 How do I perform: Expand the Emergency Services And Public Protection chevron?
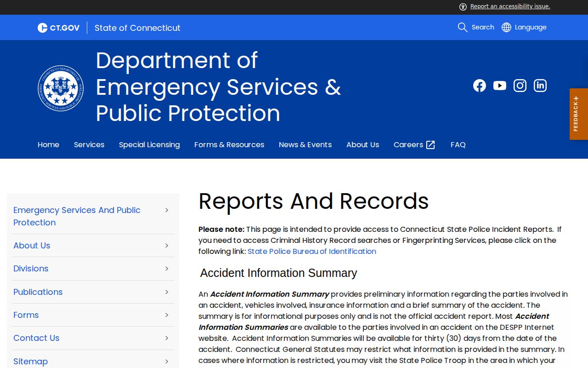(167, 210)
